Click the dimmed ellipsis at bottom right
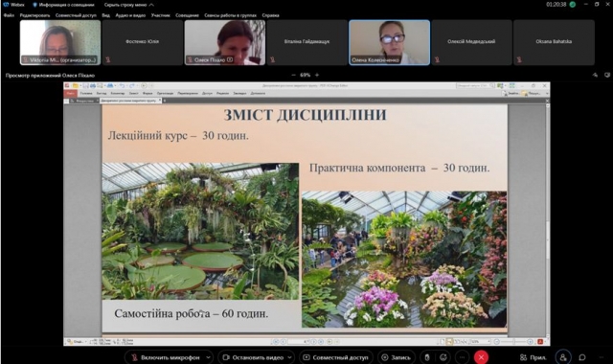613x364 pixels. pos(602,357)
